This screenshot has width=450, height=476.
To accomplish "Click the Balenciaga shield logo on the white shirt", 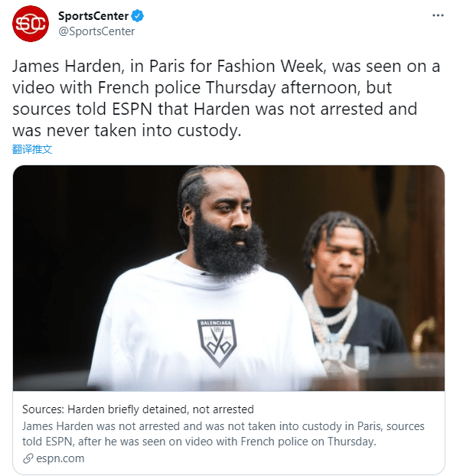I will coord(217,343).
